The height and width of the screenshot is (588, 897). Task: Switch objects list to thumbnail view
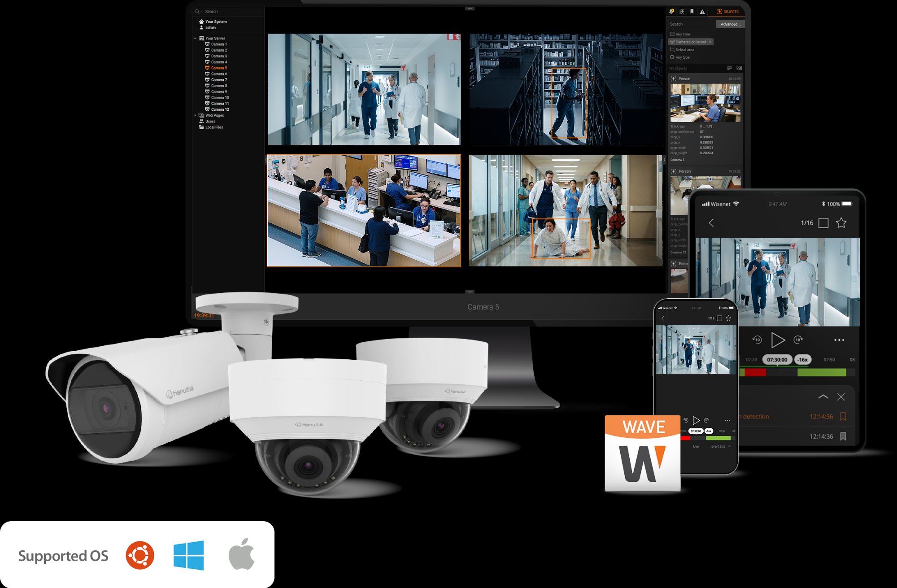click(739, 68)
